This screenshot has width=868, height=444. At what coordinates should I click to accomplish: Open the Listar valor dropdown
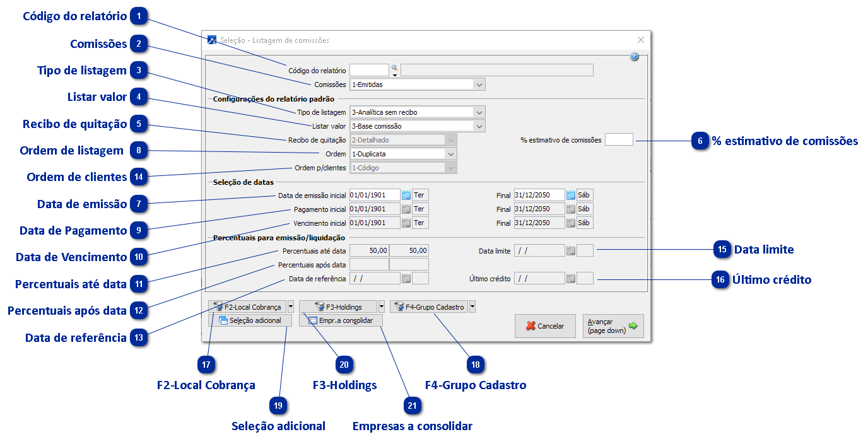click(x=479, y=126)
